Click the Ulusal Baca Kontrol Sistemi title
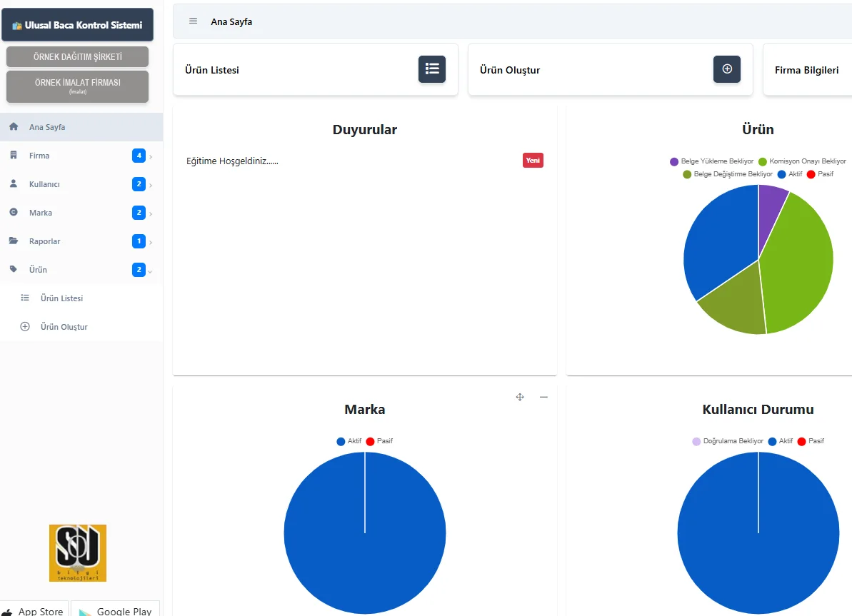The image size is (852, 616). click(x=84, y=25)
